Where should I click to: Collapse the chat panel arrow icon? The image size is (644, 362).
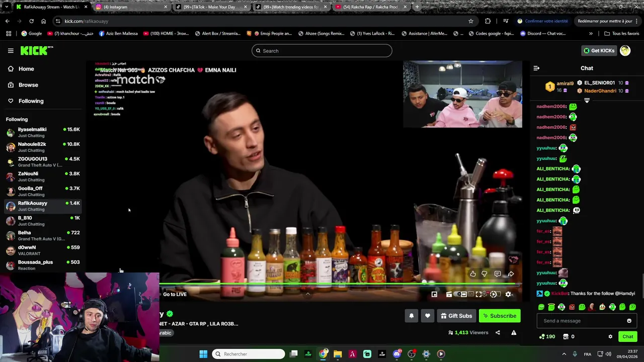click(536, 68)
